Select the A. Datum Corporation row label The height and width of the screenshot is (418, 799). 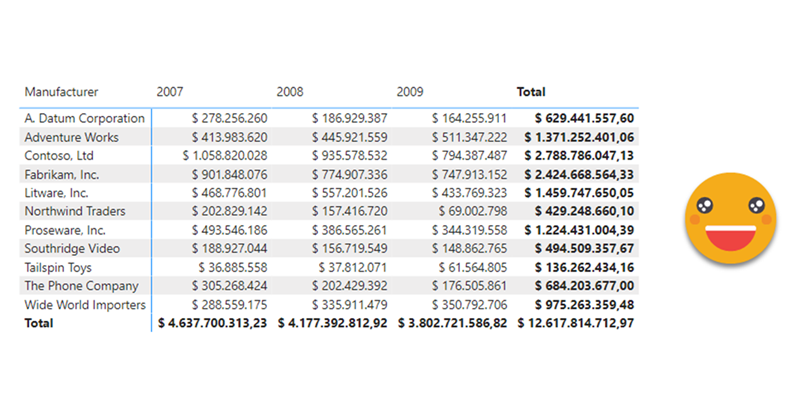(x=84, y=118)
